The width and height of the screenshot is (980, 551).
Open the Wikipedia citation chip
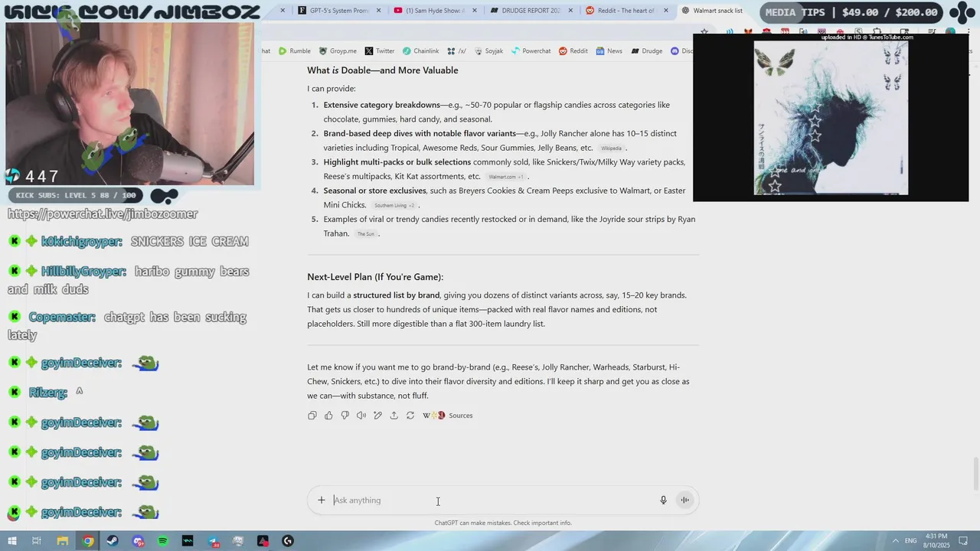(611, 148)
